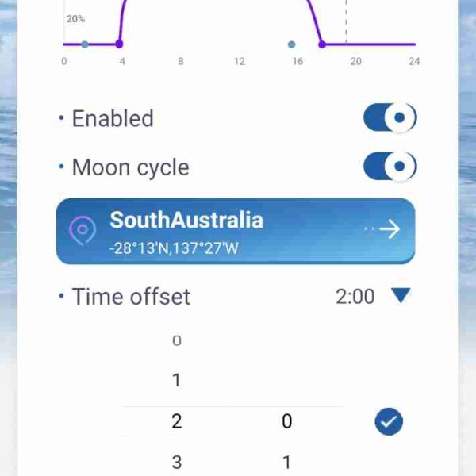Select purple curve point near hour 18
Viewport: 476px width, 476px height.
point(322,44)
